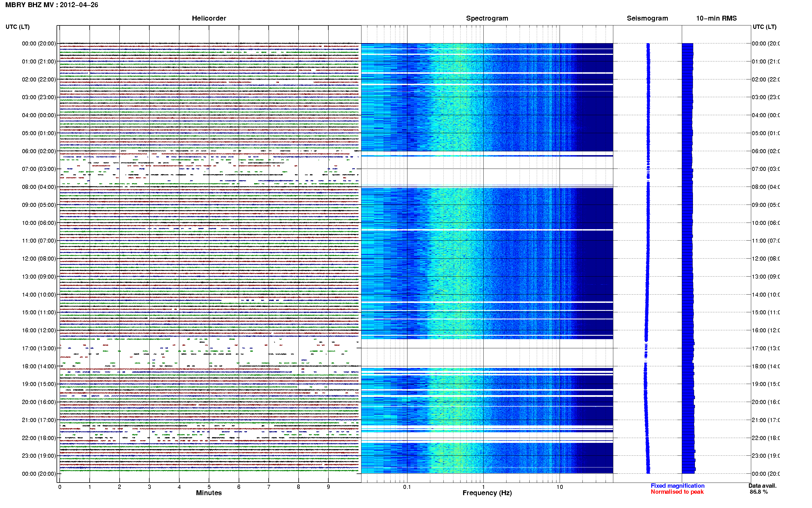This screenshot has height=508, width=812.
Task: Click the plot title 'MBRY BHZ MV : 2012-04-26'
Action: [52, 5]
